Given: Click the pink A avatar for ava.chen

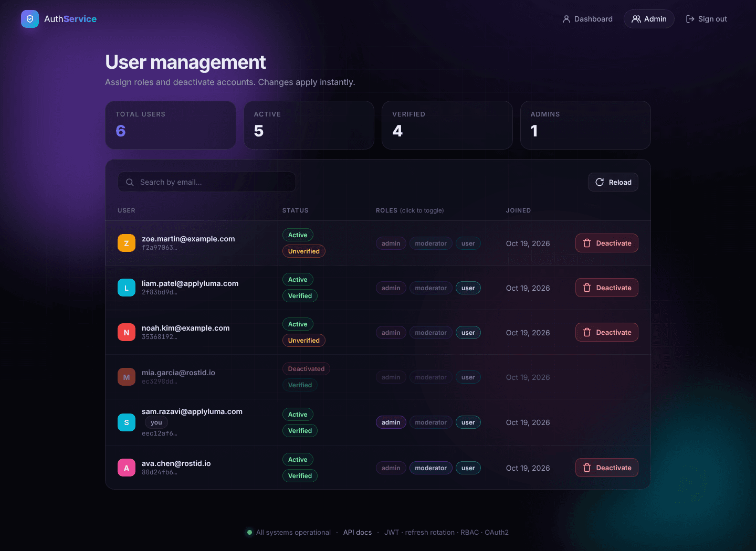Looking at the screenshot, I should tap(127, 468).
